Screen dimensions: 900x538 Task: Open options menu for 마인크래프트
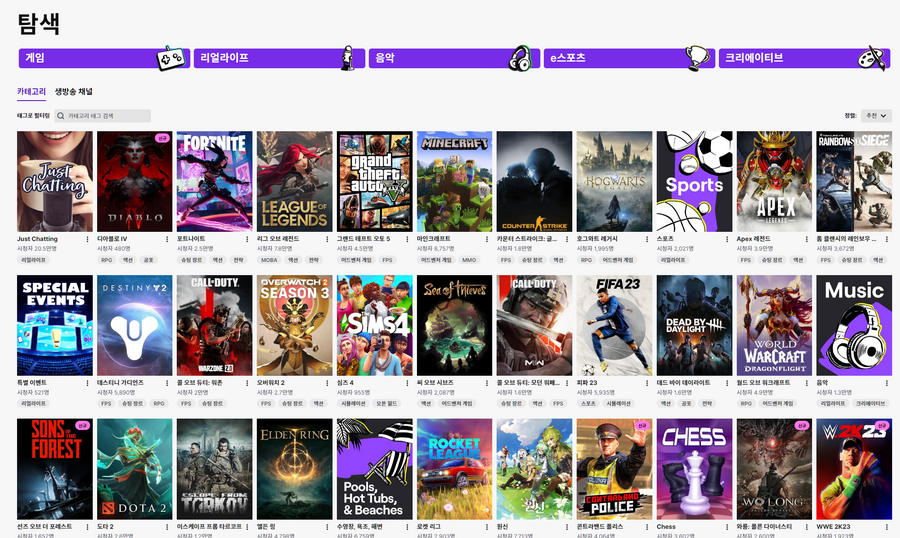[487, 239]
